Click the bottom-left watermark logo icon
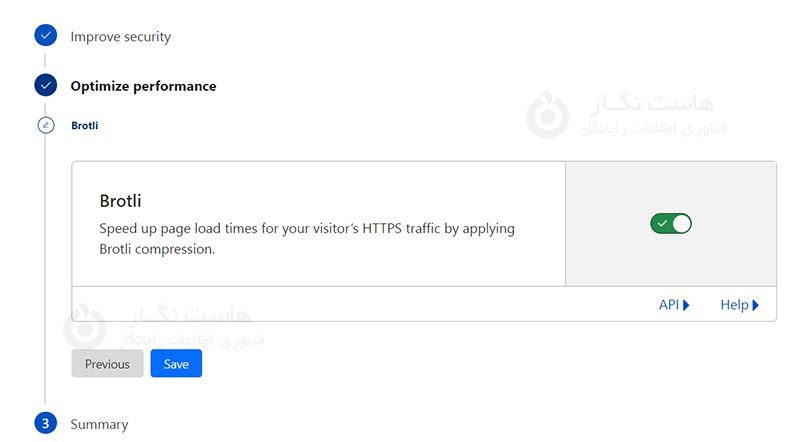The width and height of the screenshot is (790, 442). click(84, 325)
